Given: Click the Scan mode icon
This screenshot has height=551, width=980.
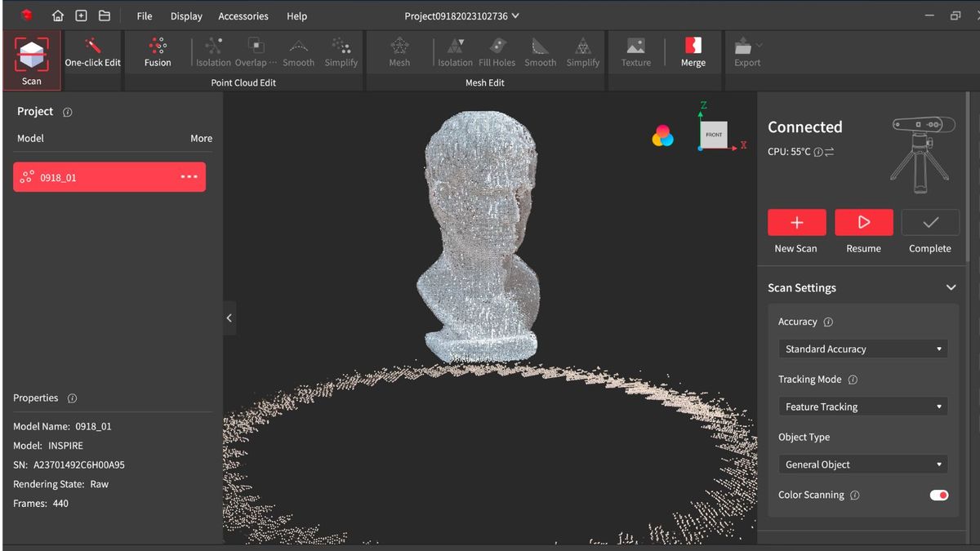Looking at the screenshot, I should point(32,51).
